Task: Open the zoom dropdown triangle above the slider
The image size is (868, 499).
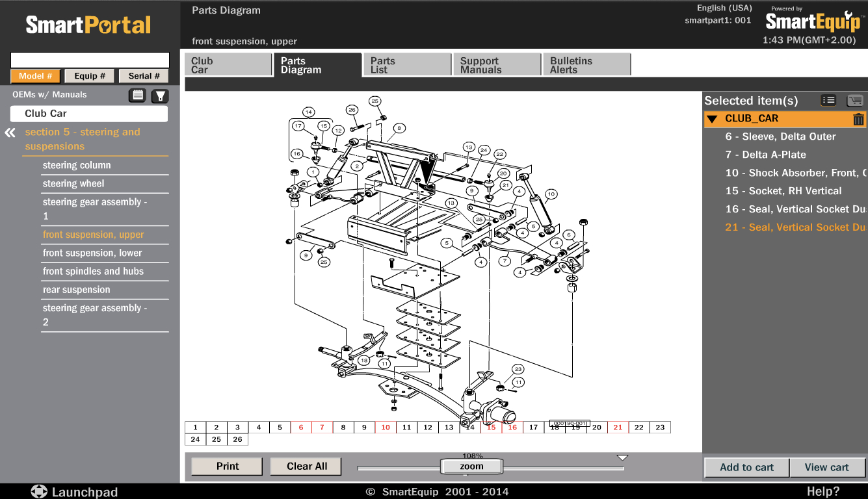Action: [x=622, y=457]
